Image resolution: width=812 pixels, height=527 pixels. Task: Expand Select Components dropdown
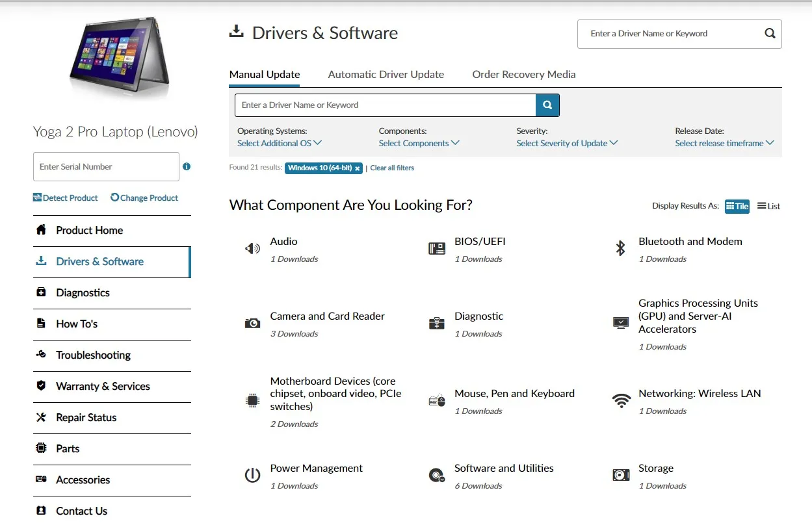coord(419,143)
